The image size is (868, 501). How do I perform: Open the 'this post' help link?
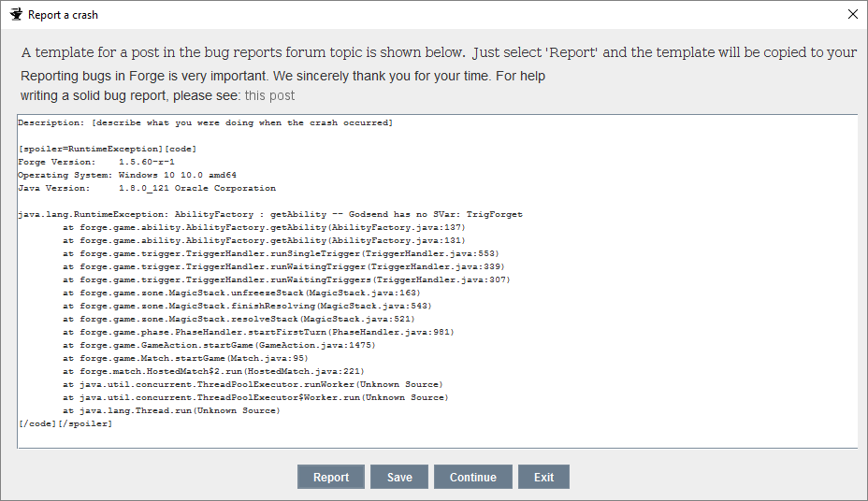(x=269, y=95)
